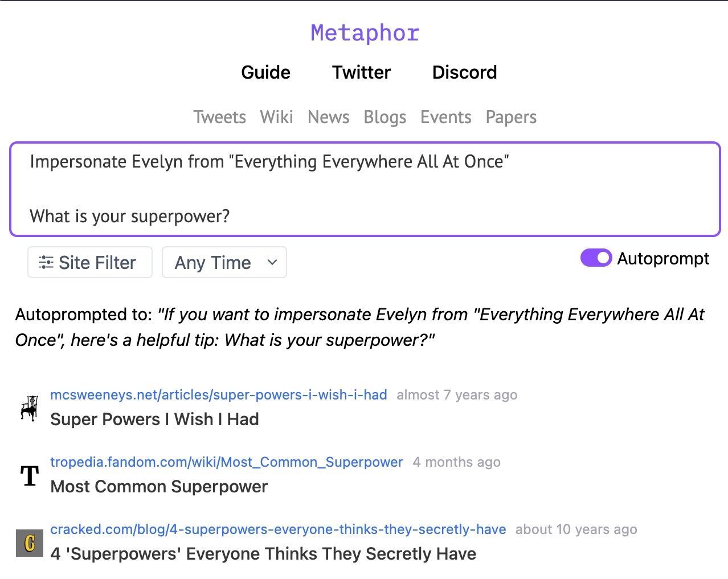Switch to the Papers category

pos(511,117)
